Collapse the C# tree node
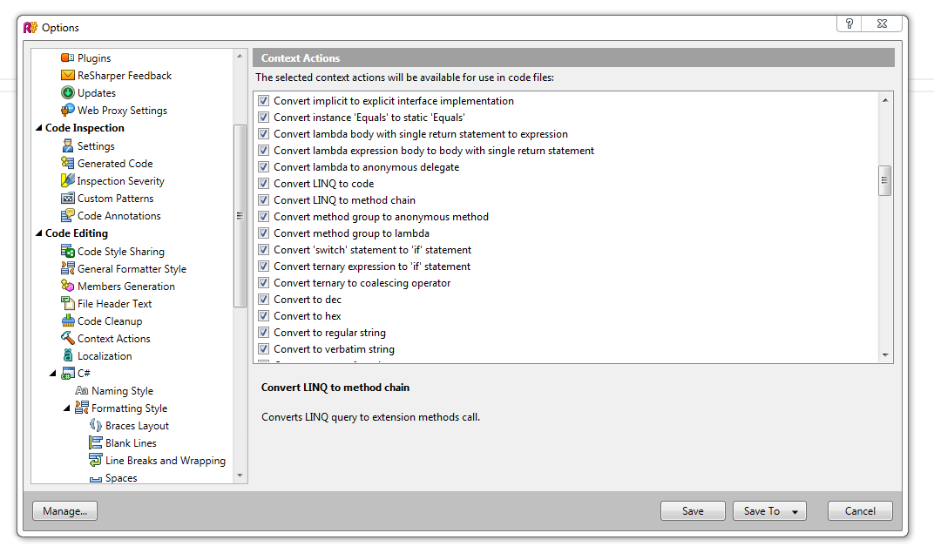The width and height of the screenshot is (934, 560). (x=52, y=373)
